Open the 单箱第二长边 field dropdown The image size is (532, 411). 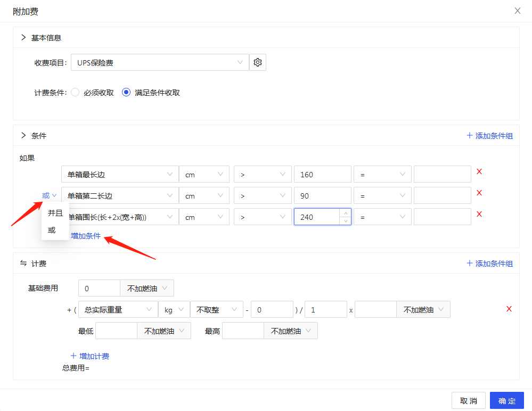[120, 196]
